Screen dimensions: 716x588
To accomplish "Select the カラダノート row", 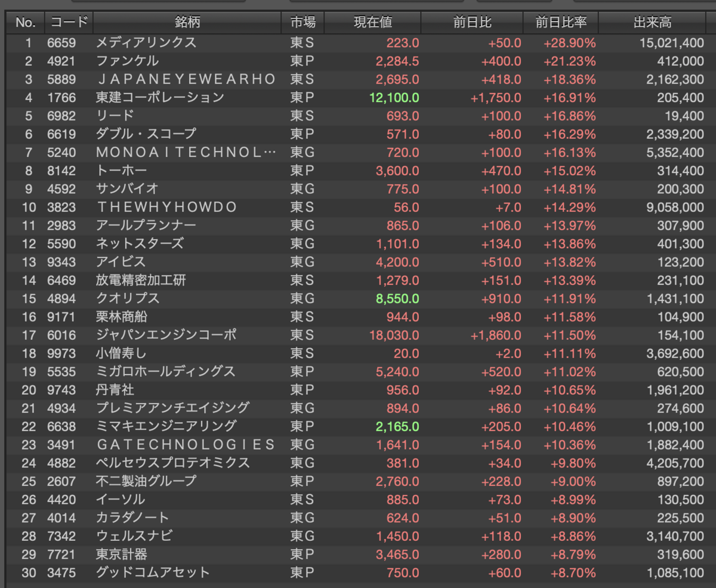I will [358, 518].
